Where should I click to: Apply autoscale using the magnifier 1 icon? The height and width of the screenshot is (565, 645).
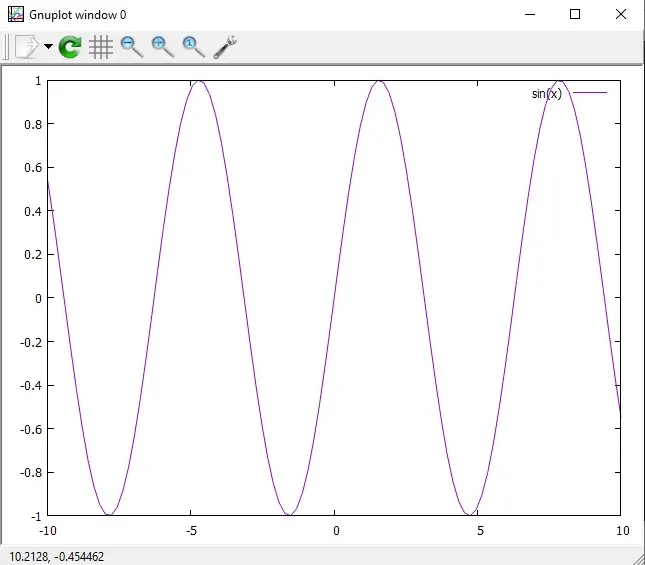coord(194,47)
